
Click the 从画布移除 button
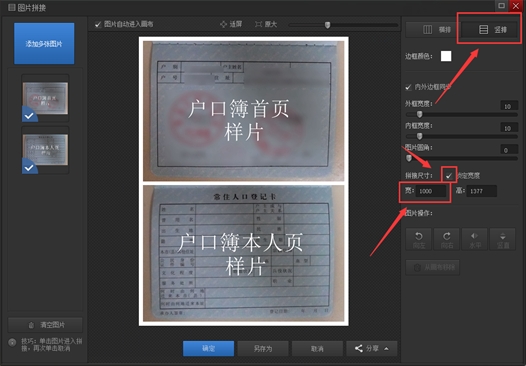click(433, 267)
